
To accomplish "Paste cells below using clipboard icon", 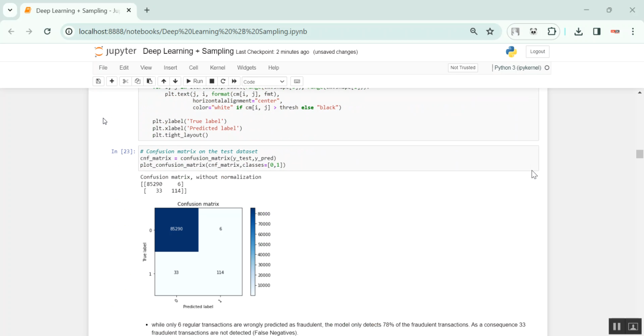I will (x=149, y=81).
